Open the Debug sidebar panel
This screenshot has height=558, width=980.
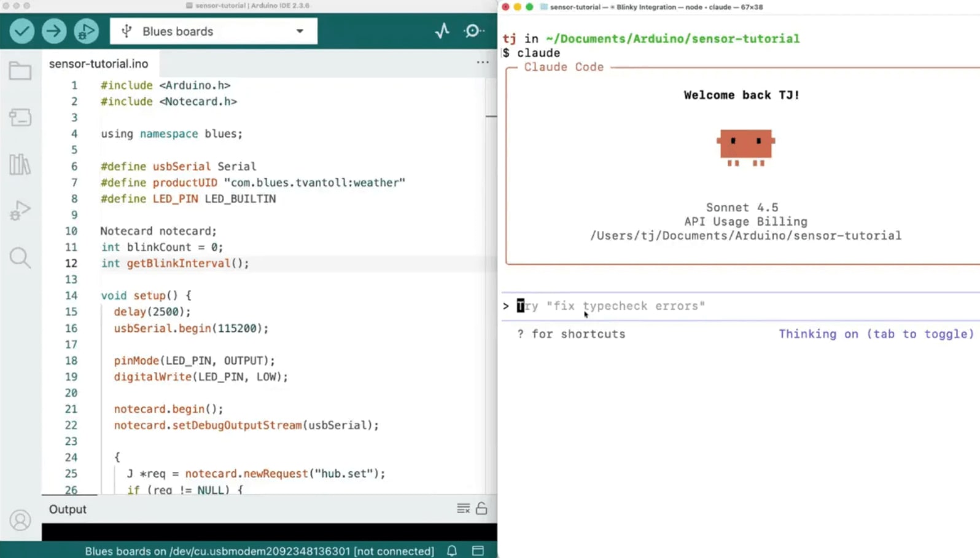tap(20, 211)
